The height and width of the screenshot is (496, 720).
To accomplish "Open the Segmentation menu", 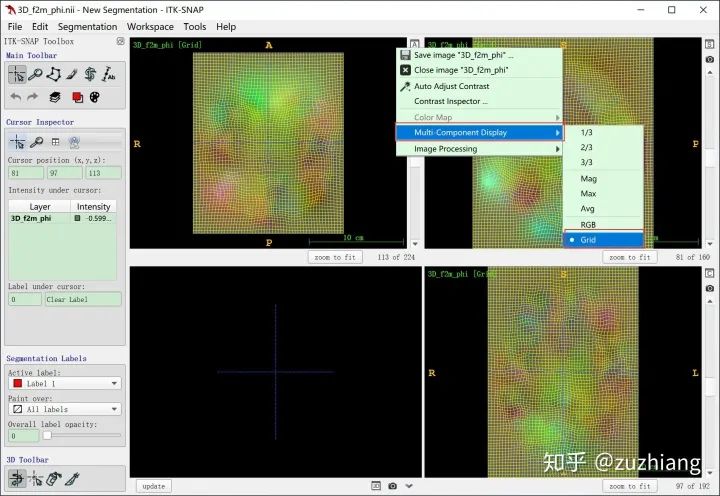I will [87, 27].
